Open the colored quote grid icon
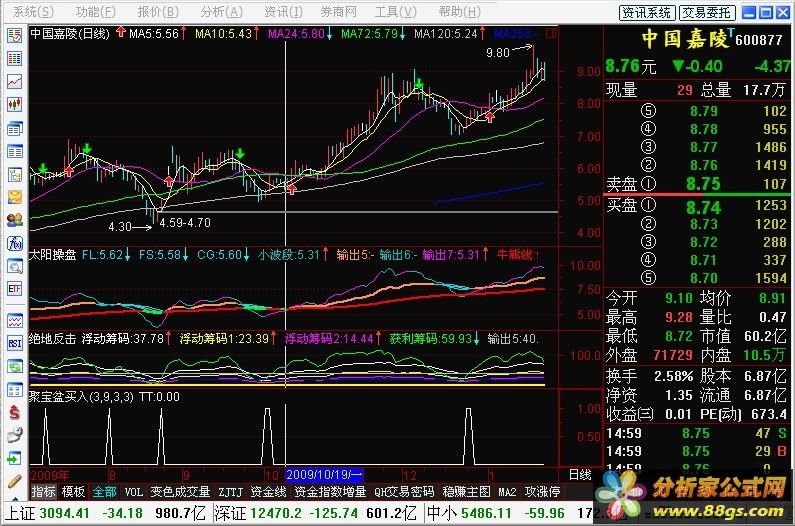This screenshot has width=795, height=526. (14, 58)
